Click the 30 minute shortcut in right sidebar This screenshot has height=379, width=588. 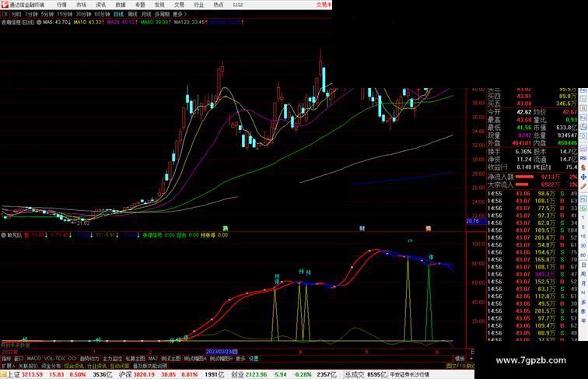coord(583,246)
